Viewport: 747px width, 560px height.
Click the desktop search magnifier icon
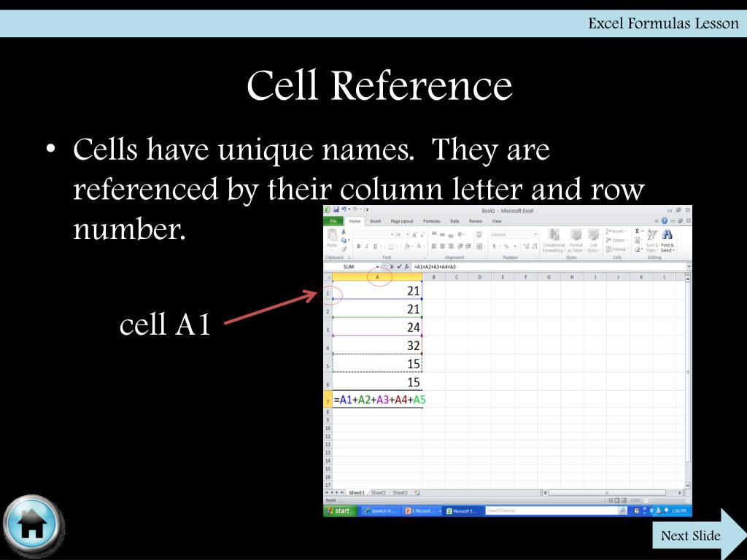[x=623, y=510]
